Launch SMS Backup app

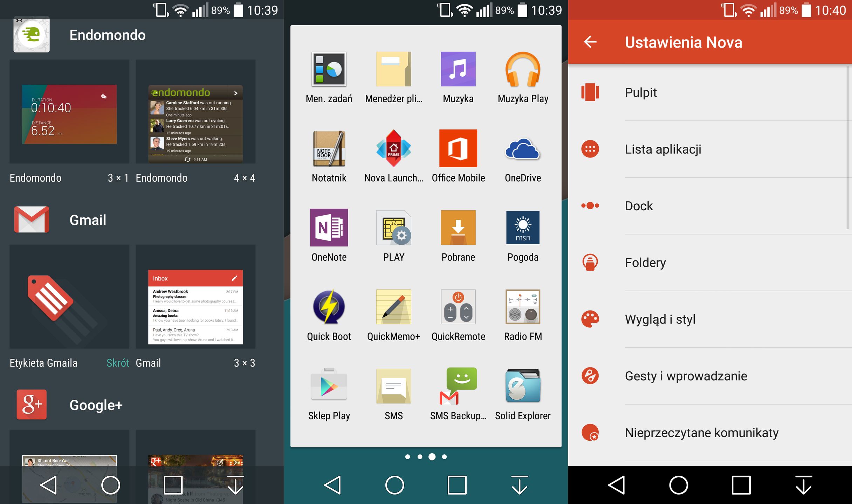point(458,386)
